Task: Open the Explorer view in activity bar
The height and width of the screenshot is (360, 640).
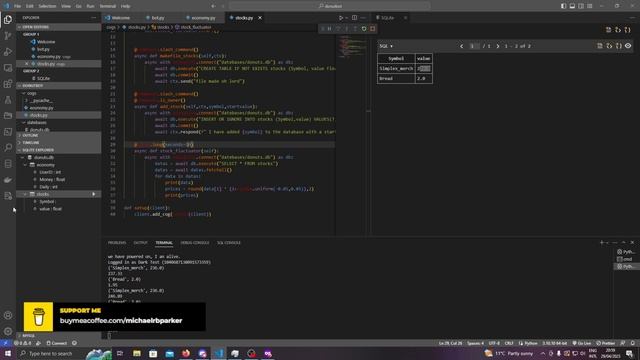Action: tap(8, 19)
